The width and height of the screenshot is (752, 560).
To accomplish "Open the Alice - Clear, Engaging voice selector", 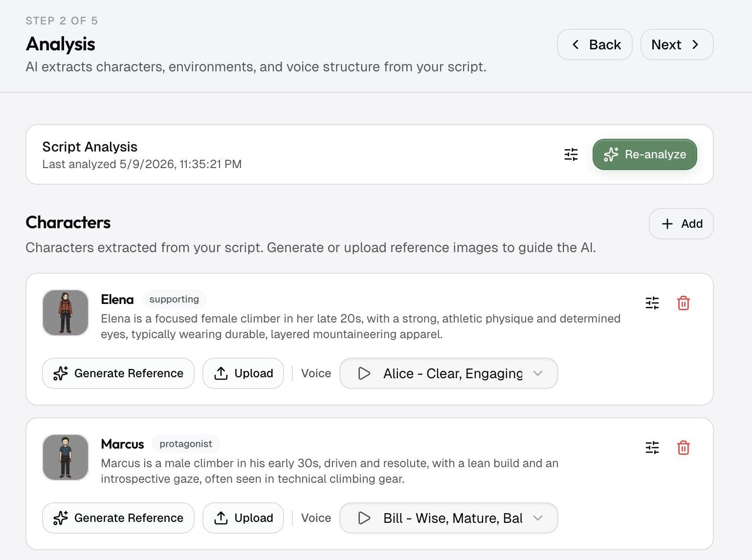I will (x=448, y=373).
